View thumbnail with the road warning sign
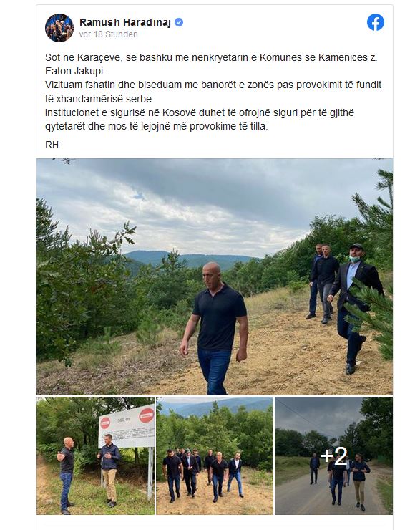Viewport: 420px width, 530px height. (x=96, y=456)
